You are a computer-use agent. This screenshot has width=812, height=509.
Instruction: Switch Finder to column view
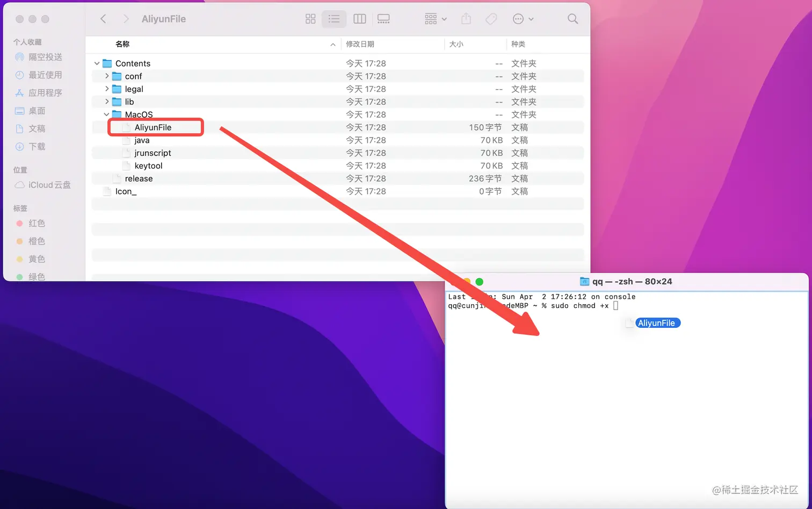[x=360, y=19]
